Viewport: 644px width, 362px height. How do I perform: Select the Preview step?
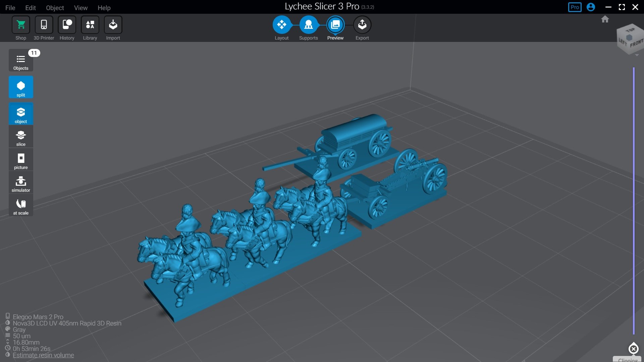tap(335, 25)
